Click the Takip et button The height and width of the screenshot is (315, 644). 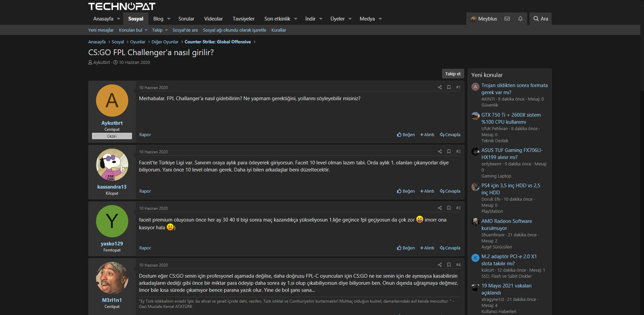pos(453,74)
